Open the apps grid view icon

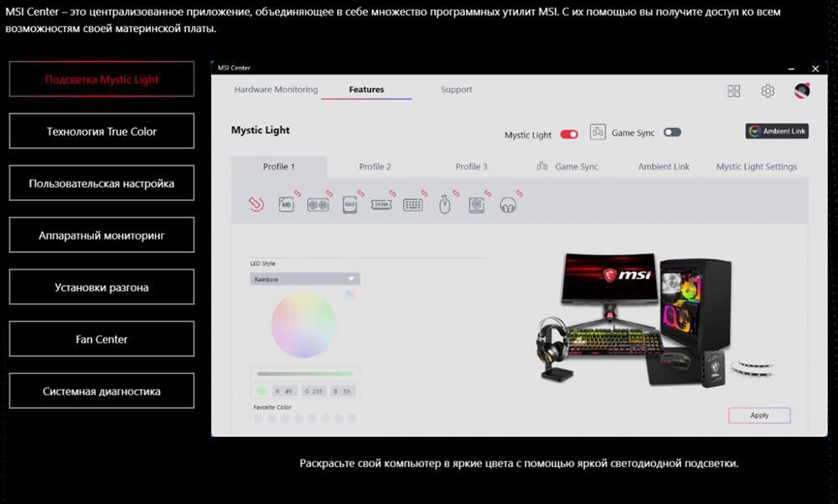click(734, 90)
